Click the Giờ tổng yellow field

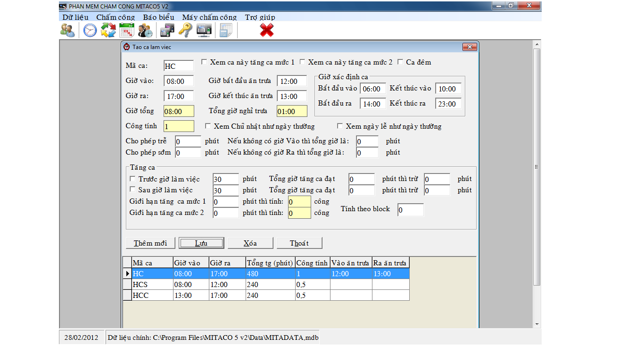(x=179, y=111)
